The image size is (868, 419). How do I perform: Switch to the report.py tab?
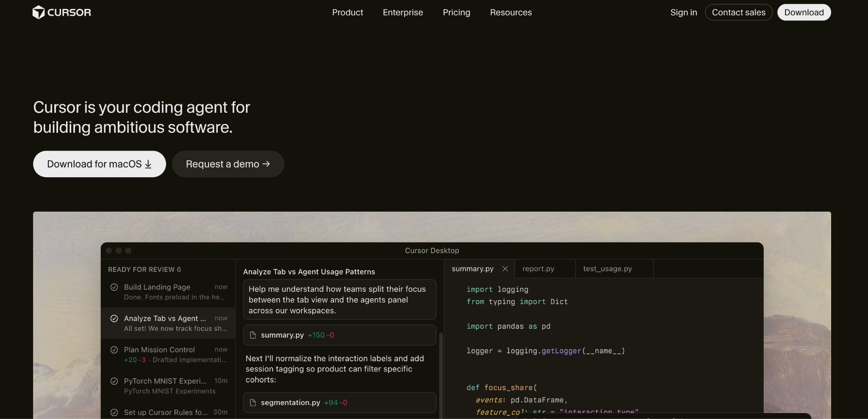545,269
